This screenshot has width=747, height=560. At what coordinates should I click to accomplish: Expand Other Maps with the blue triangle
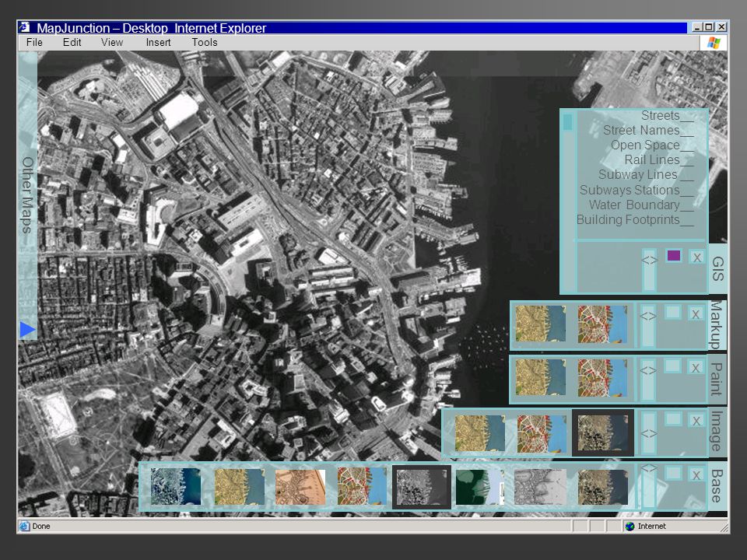(x=28, y=330)
